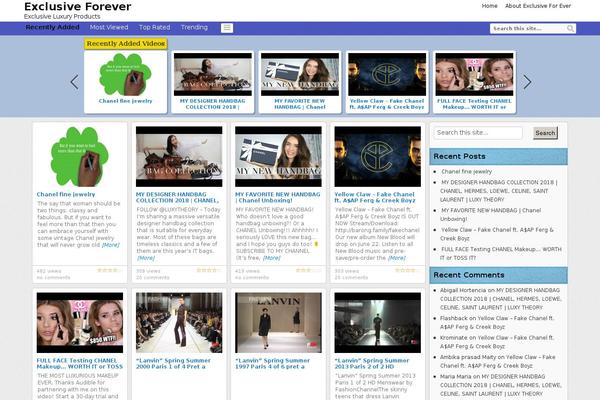Click the carousel next arrow
Viewport: 600px width, 400px height.
point(527,82)
